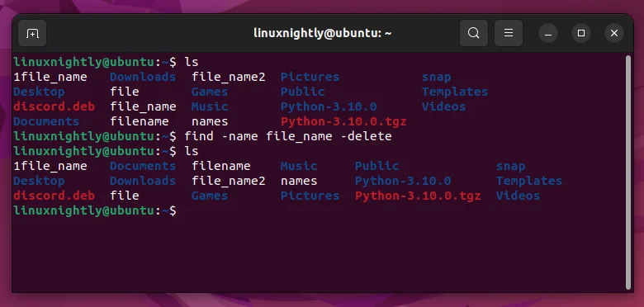The width and height of the screenshot is (644, 307).
Task: Click snap in the first ls listing
Action: click(x=437, y=78)
